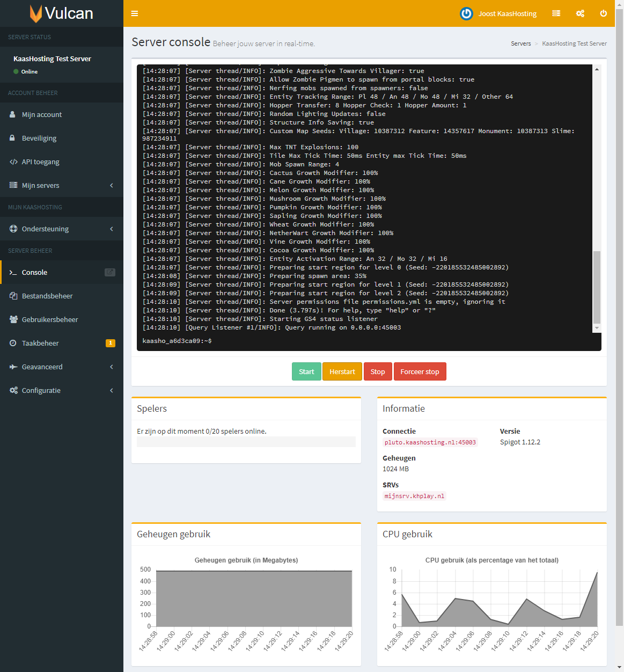The image size is (624, 672).
Task: Open the settings gears icon in header
Action: tap(580, 13)
